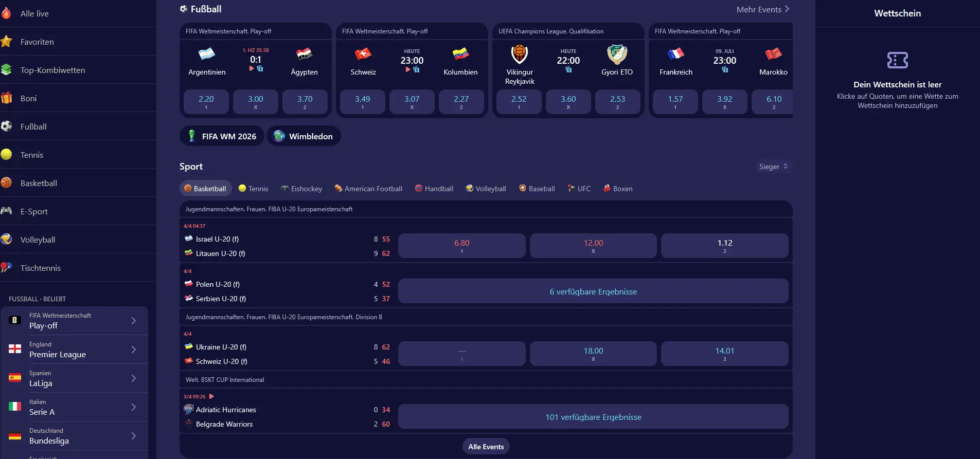Click the Kolumbien flag icon
980x459 pixels.
[x=461, y=54]
